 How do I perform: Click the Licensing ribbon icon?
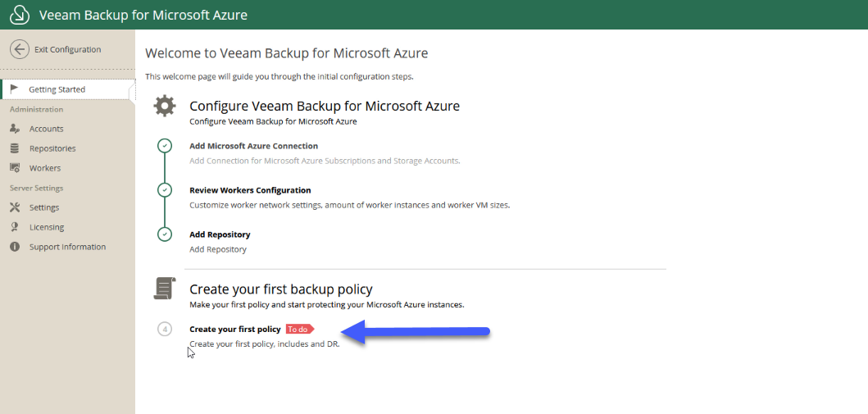point(15,227)
